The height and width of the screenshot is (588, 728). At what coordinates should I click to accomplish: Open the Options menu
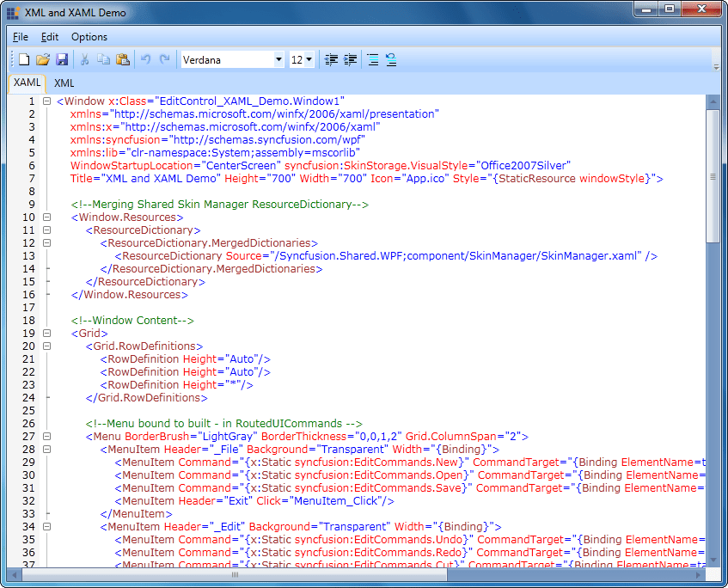click(x=89, y=37)
